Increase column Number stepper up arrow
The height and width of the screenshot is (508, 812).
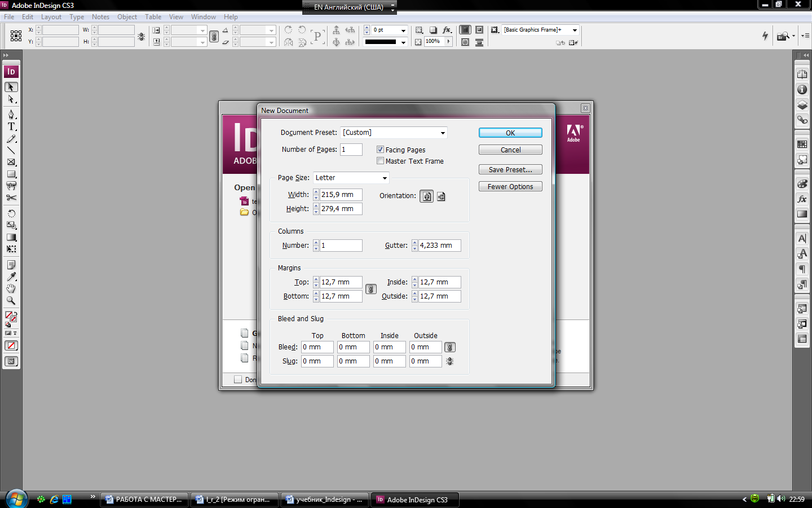tap(316, 243)
